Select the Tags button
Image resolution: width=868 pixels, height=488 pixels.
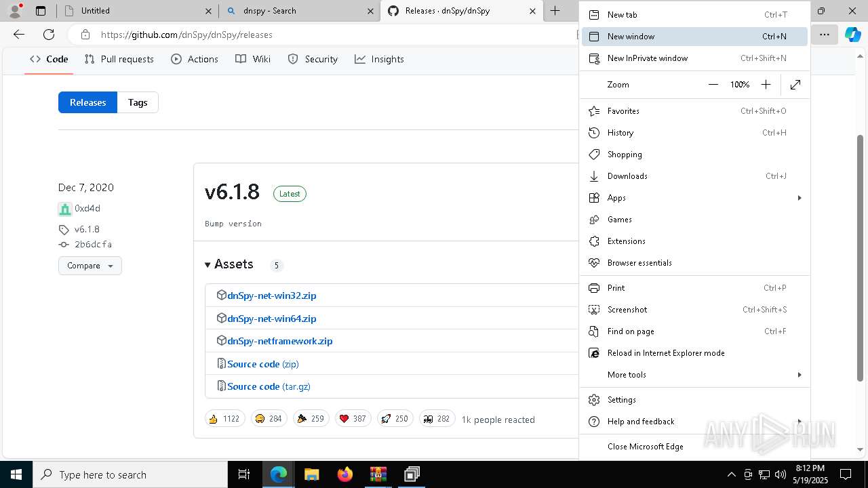(138, 102)
